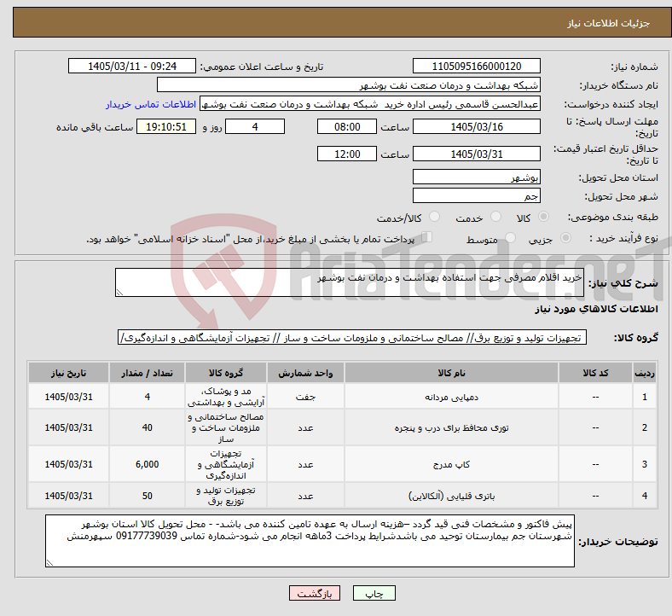Click the جزئیات اطلاعات نیاز header title
The width and height of the screenshot is (672, 616).
(609, 23)
